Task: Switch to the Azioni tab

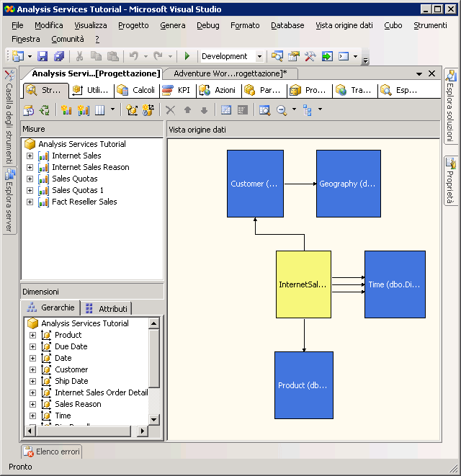Action: (x=218, y=90)
